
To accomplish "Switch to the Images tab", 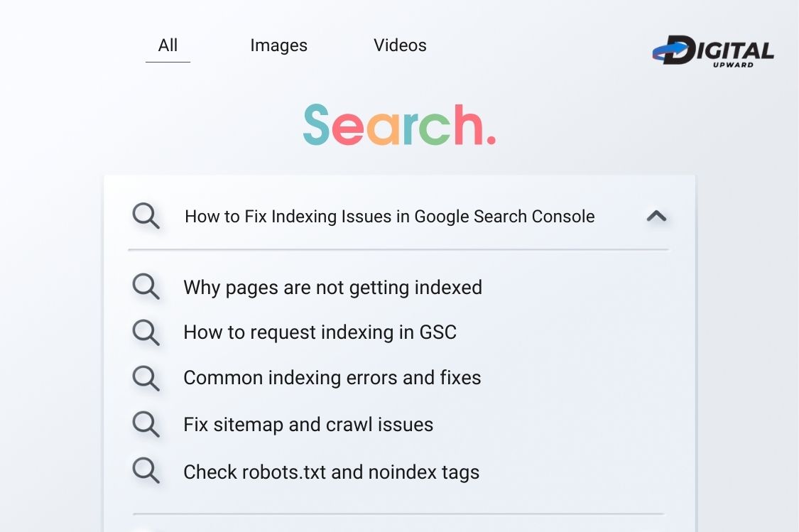I will tap(278, 45).
